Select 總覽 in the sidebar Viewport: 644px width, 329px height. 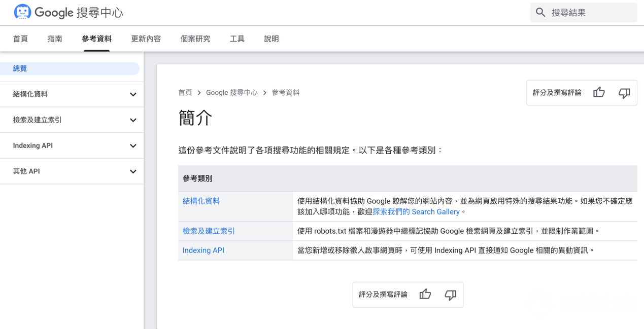[19, 68]
